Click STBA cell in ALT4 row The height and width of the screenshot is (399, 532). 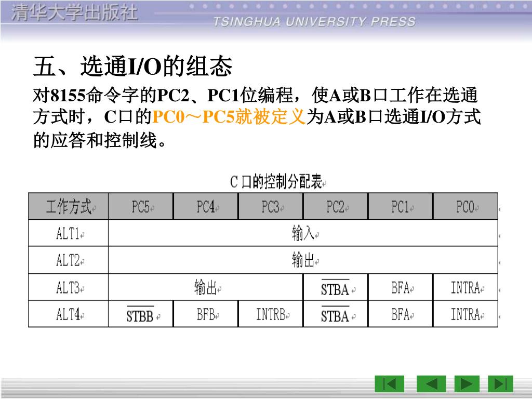pos(336,314)
